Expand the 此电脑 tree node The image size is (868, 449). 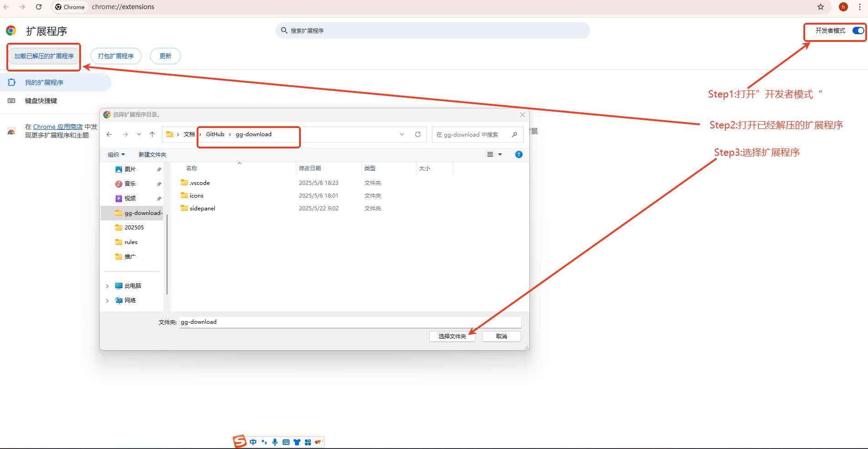107,286
